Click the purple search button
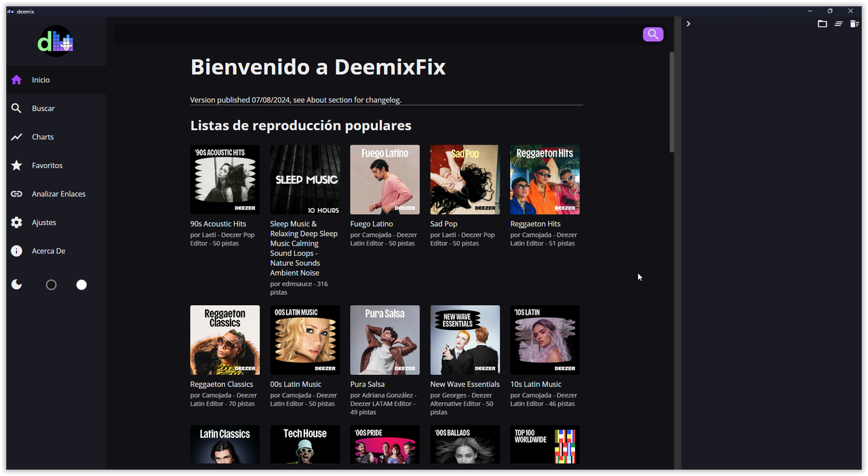This screenshot has width=868, height=476. tap(653, 34)
